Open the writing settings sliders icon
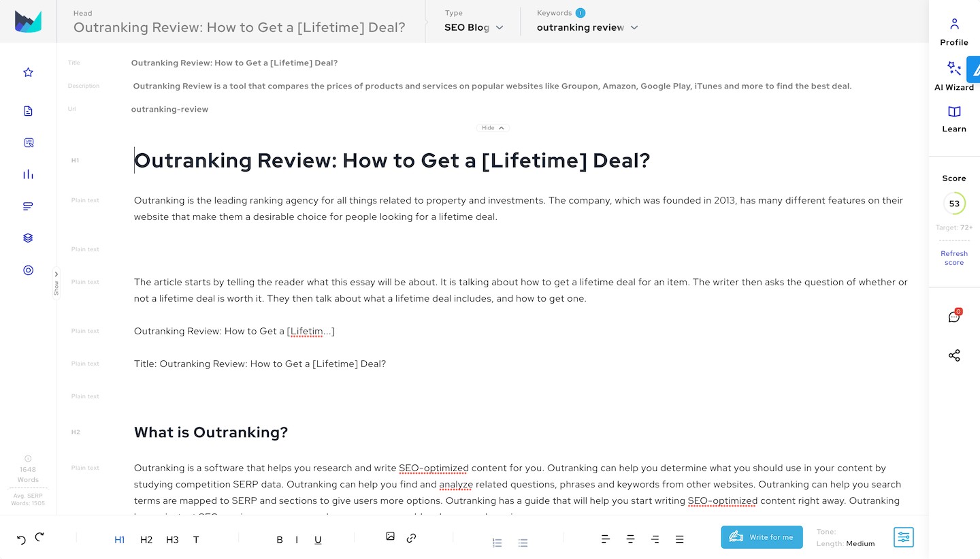The width and height of the screenshot is (980, 559). [903, 537]
